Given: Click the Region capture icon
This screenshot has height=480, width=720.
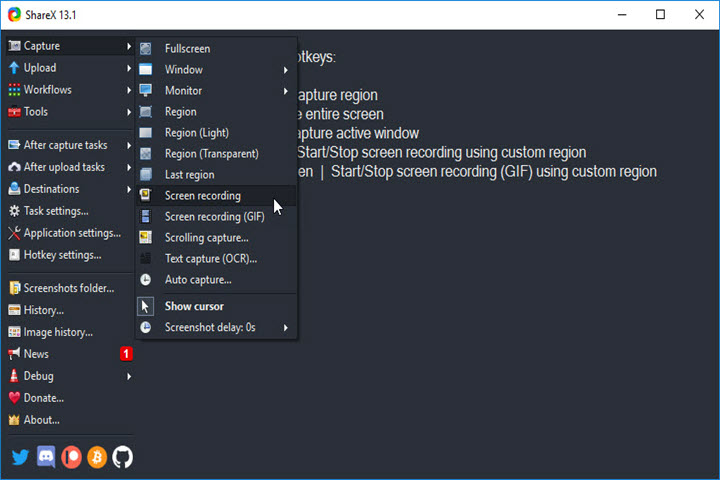Looking at the screenshot, I should coord(146,112).
